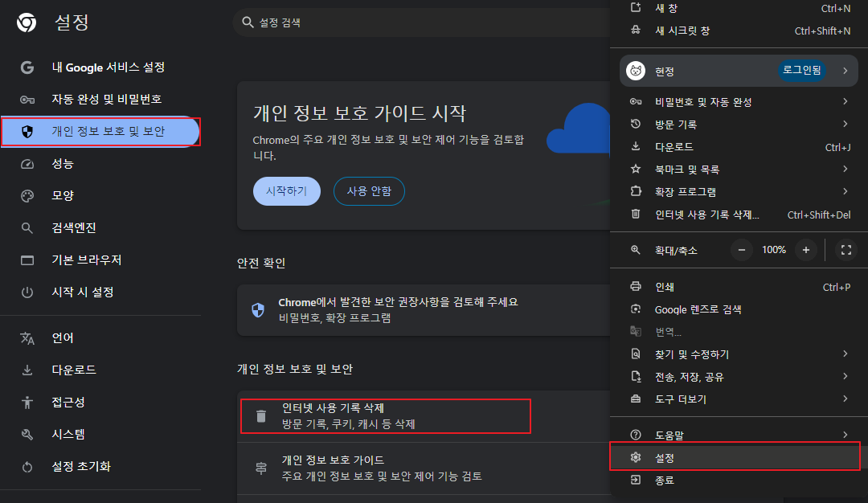The width and height of the screenshot is (868, 503).
Task: Decrease zoom with the minus control
Action: click(x=740, y=250)
